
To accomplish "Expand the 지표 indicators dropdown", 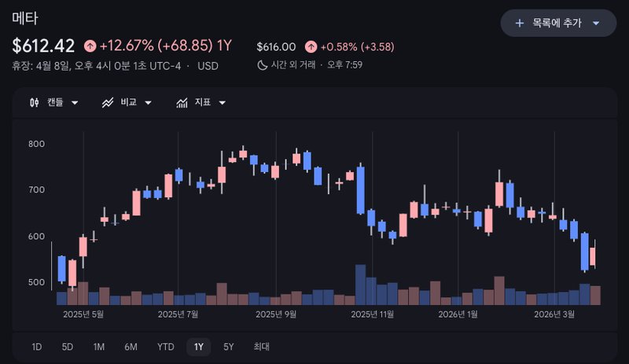I will click(222, 103).
